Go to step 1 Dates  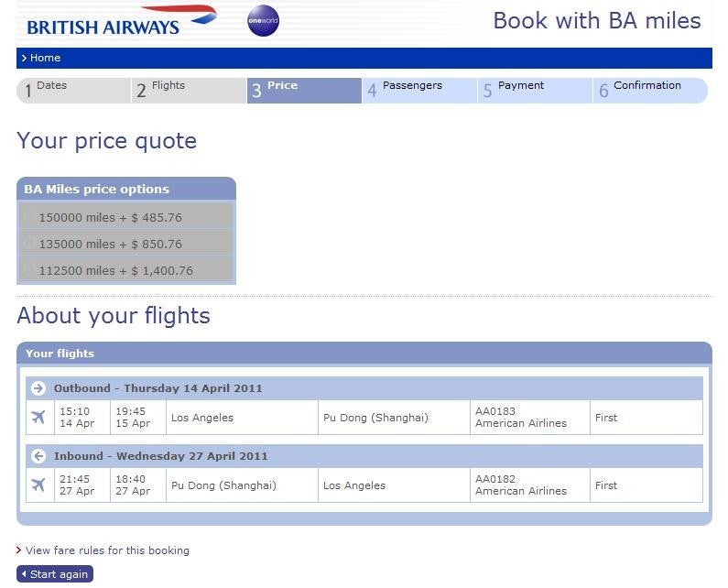tap(74, 91)
